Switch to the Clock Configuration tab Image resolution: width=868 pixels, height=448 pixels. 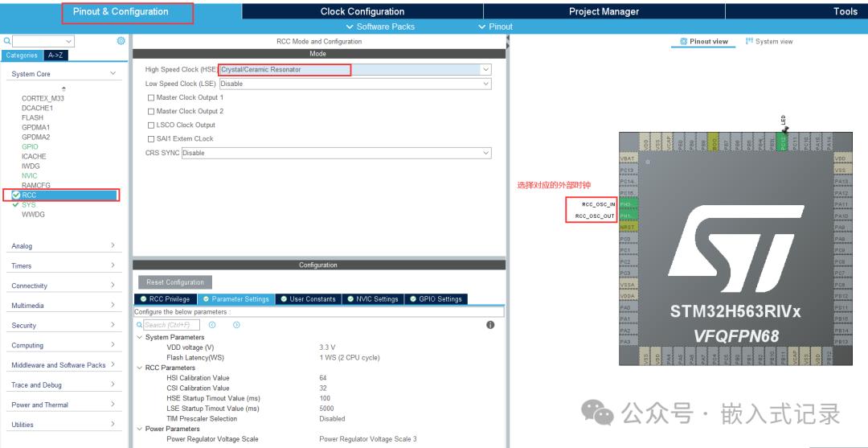(x=362, y=11)
